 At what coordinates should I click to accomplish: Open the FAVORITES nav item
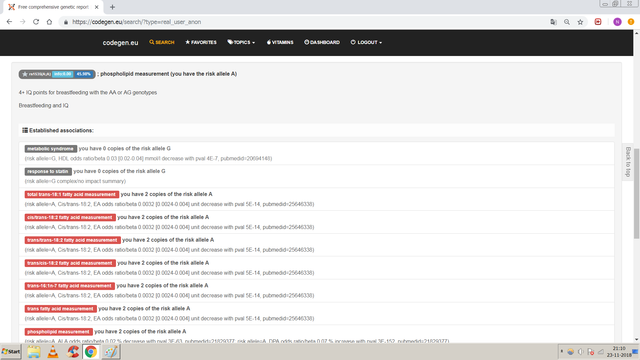pos(201,42)
